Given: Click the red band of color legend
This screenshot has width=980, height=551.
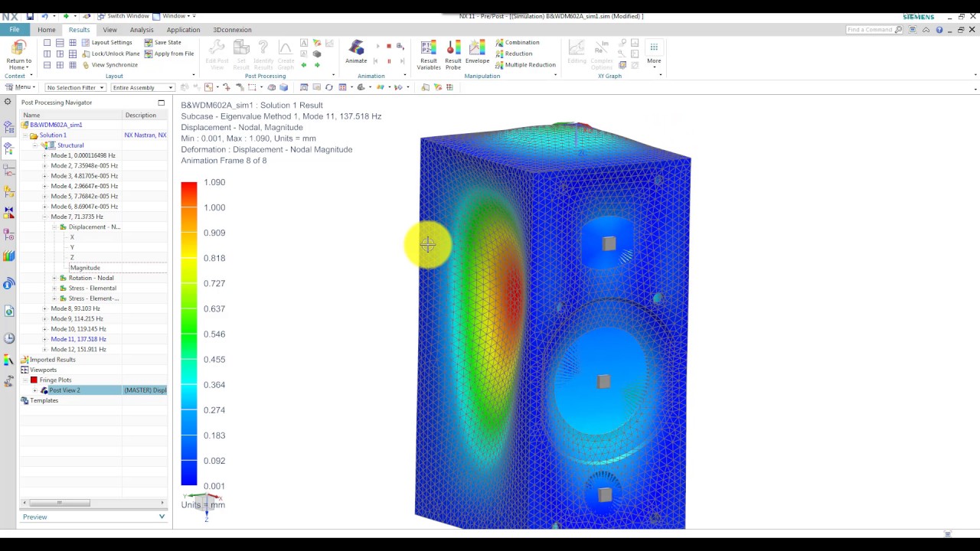Looking at the screenshot, I should pos(189,193).
